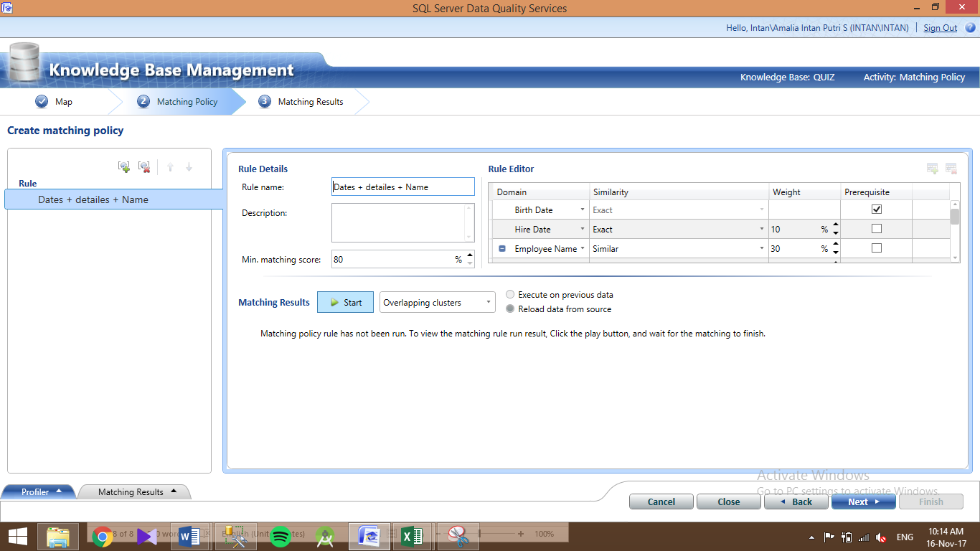Increase Min. matching score stepper
980x551 pixels.
(x=470, y=255)
